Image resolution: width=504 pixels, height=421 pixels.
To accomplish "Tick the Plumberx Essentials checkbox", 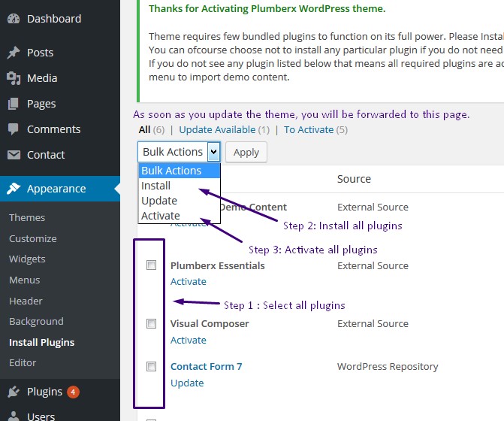I will [x=152, y=265].
